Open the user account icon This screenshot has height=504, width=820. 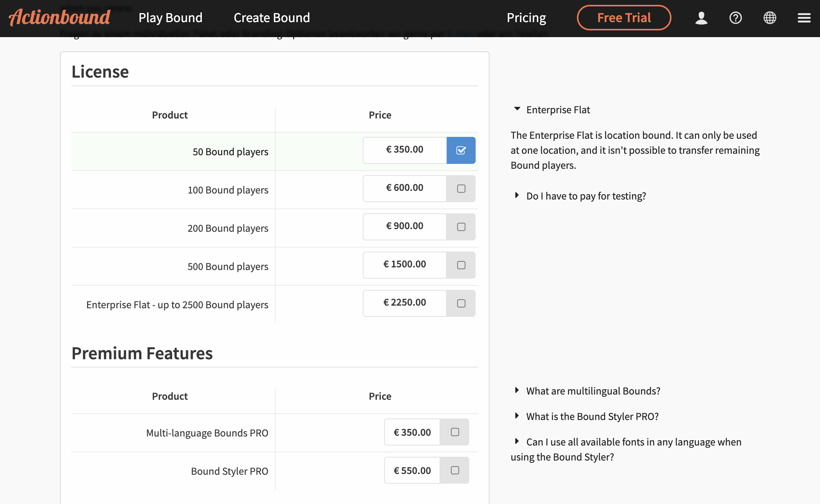tap(701, 18)
